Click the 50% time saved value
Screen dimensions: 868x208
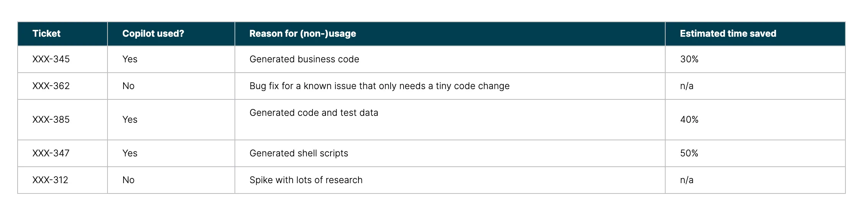coord(689,153)
